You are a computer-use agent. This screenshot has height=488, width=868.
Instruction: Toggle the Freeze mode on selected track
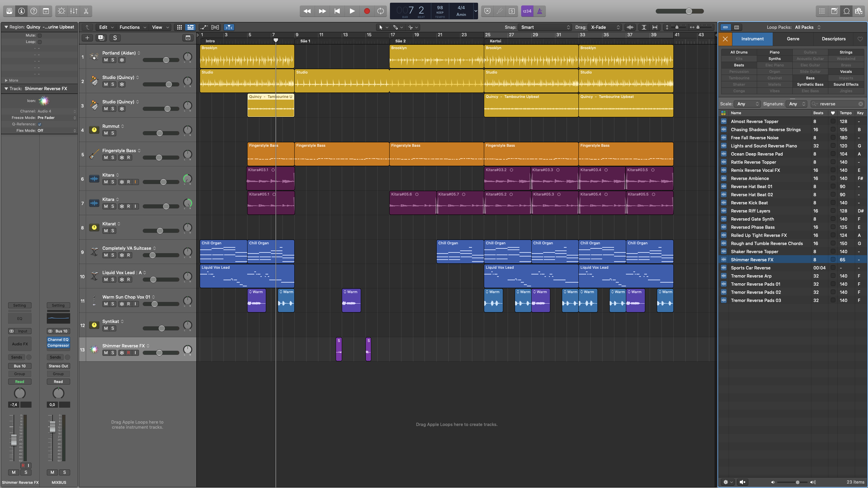click(121, 353)
